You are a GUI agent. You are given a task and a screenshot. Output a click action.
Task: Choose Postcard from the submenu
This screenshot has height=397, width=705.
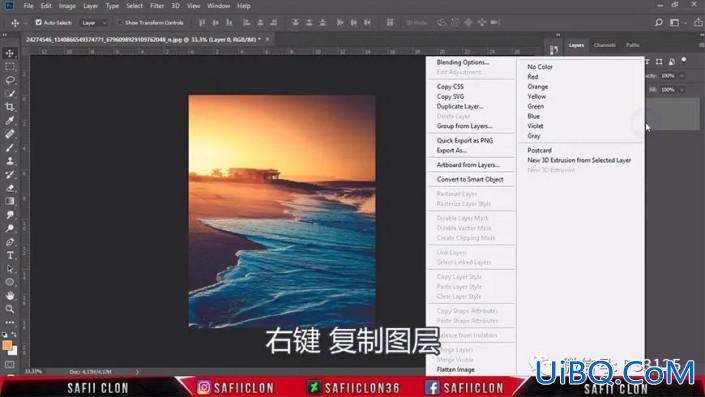[539, 151]
